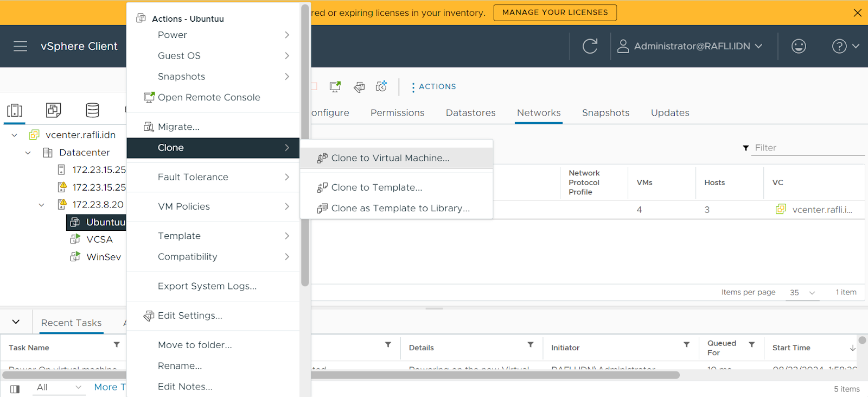The width and height of the screenshot is (868, 397).
Task: Select the VCSA virtual machine
Action: tap(99, 240)
